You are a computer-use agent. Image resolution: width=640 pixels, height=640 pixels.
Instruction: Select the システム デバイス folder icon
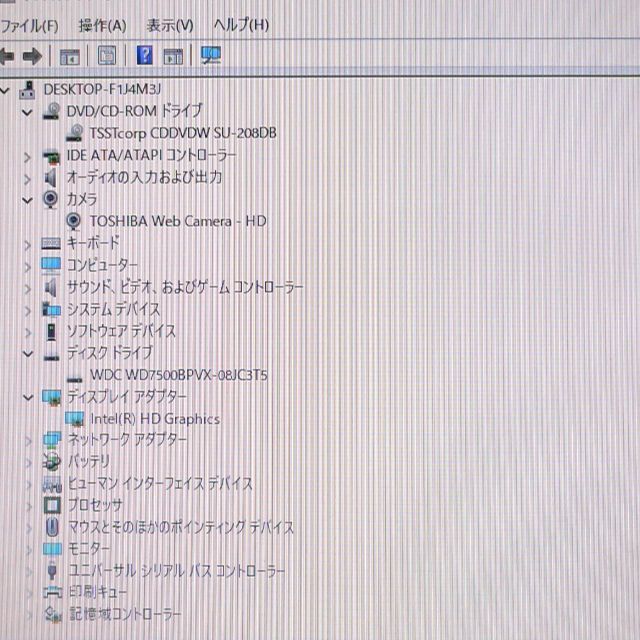(51, 309)
